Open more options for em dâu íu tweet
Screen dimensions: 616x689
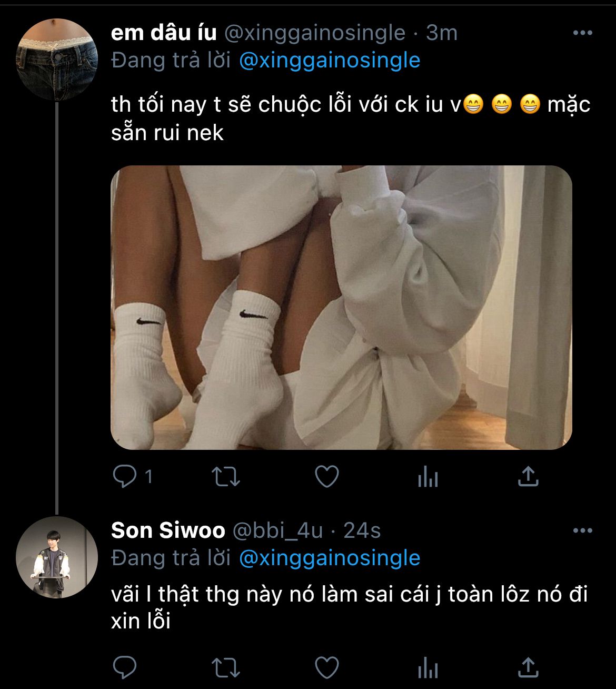coord(582,33)
